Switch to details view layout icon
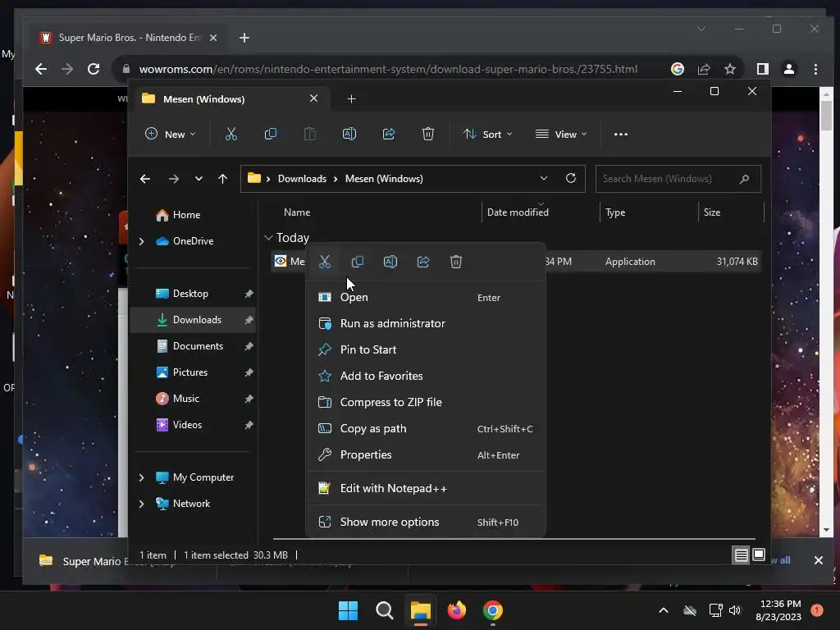Image resolution: width=840 pixels, height=630 pixels. [x=741, y=555]
